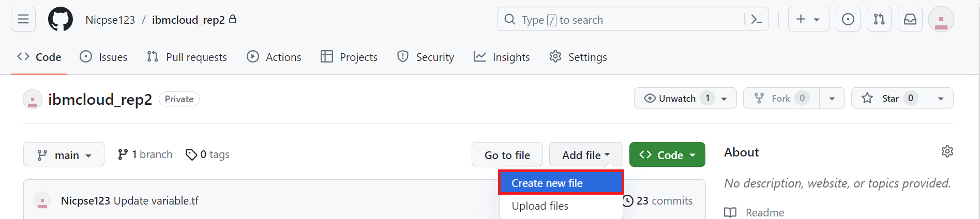
Task: Choose Upload files from menu
Action: pos(540,206)
